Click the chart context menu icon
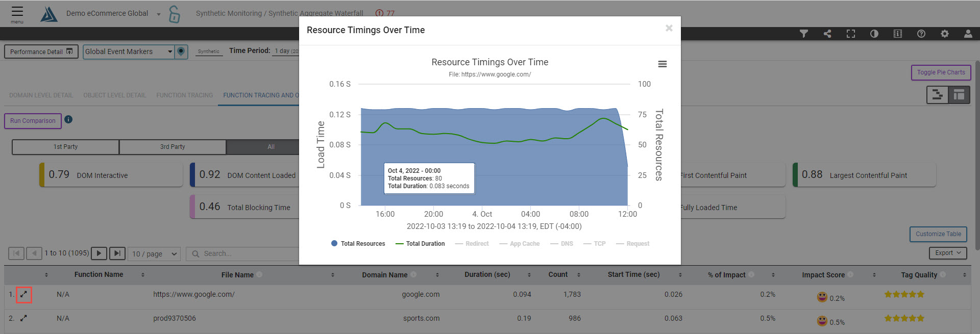The image size is (980, 334). tap(662, 64)
